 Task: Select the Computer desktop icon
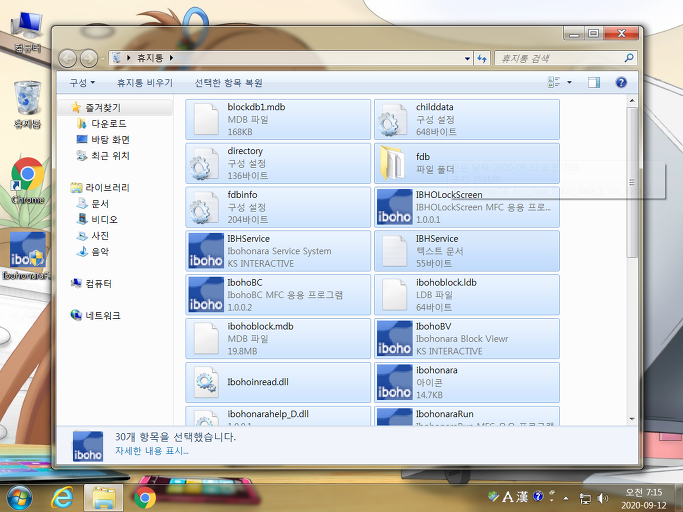pyautogui.click(x=28, y=32)
